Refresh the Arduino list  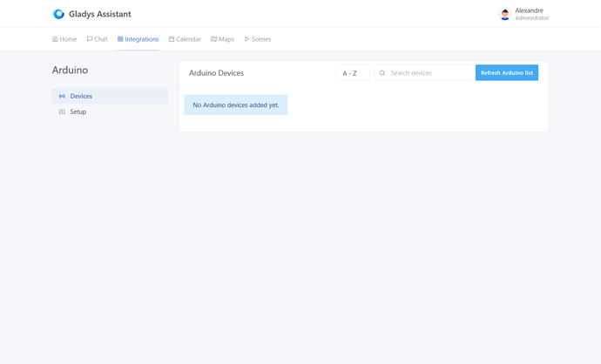[507, 73]
